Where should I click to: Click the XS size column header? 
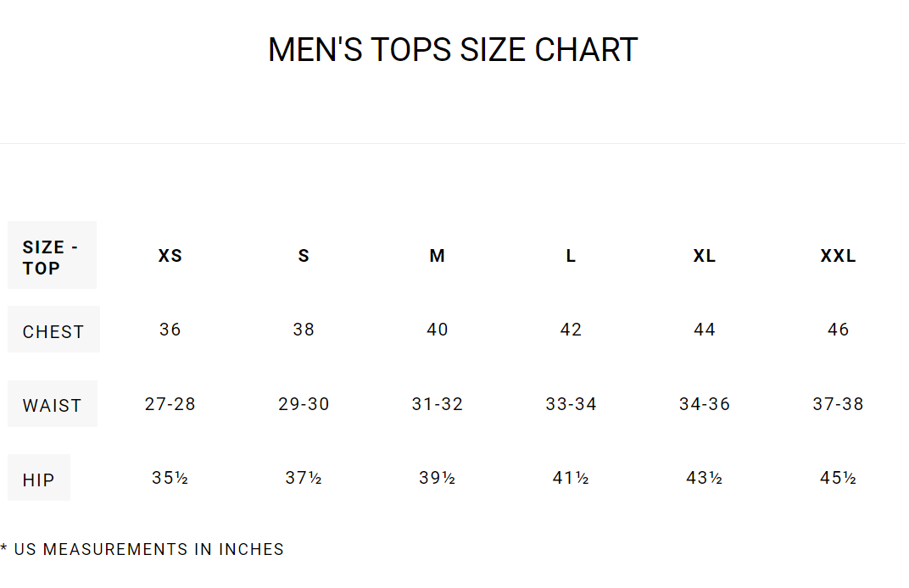click(x=170, y=256)
